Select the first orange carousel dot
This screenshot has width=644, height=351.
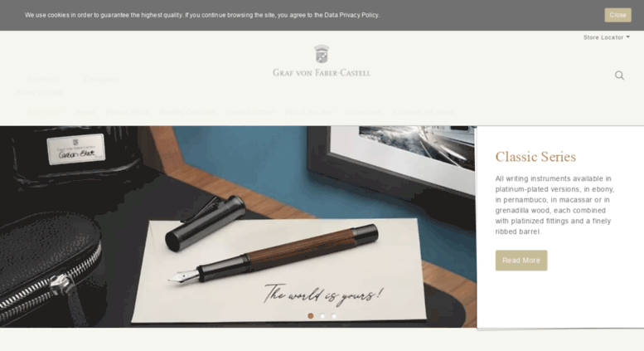[x=311, y=316]
